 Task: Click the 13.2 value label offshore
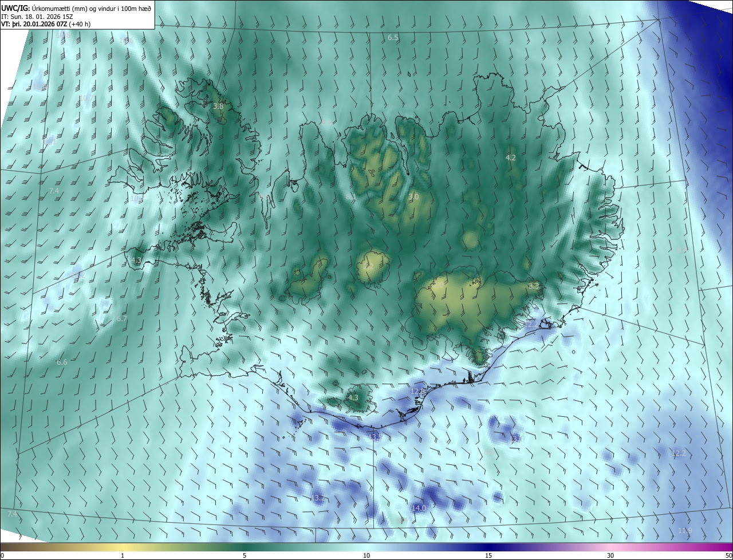(x=318, y=498)
